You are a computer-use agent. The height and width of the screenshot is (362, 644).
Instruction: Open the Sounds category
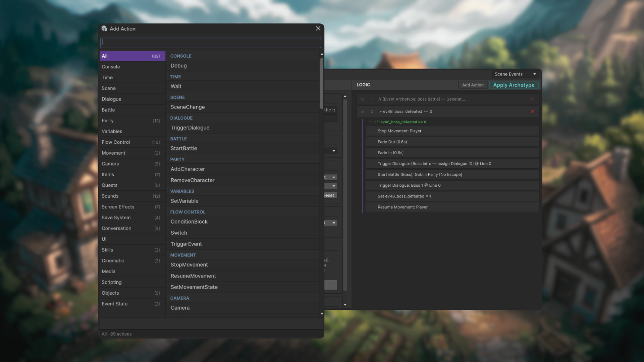pyautogui.click(x=132, y=196)
